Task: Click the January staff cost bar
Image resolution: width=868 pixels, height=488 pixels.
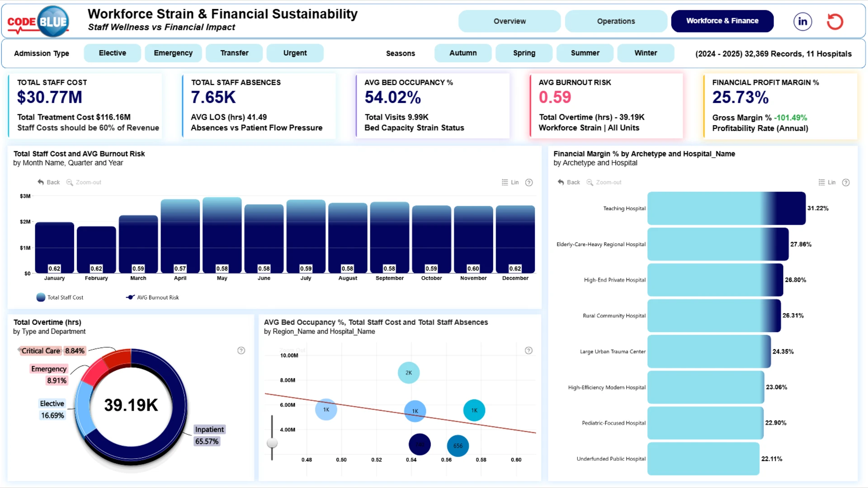Action: pyautogui.click(x=54, y=248)
